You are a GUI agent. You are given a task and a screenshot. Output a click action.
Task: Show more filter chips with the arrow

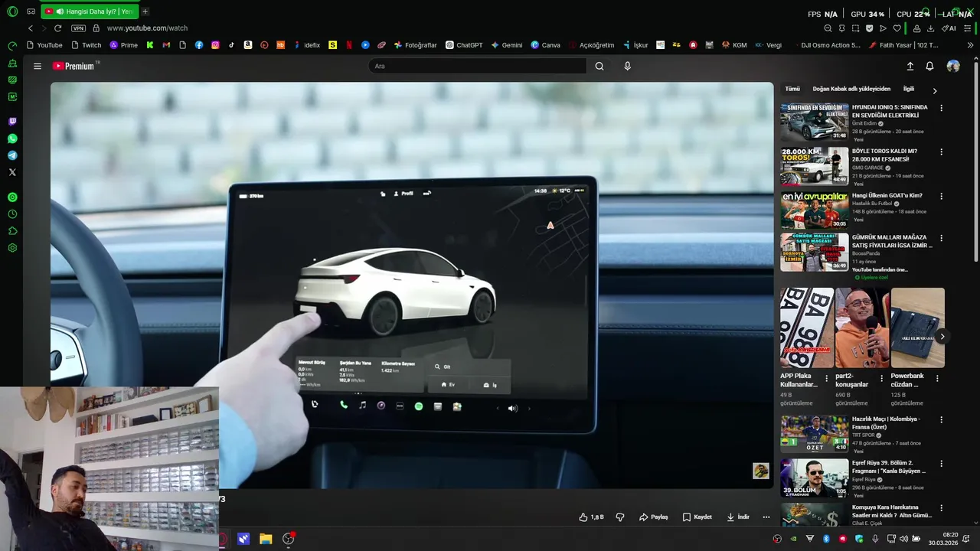(x=935, y=90)
